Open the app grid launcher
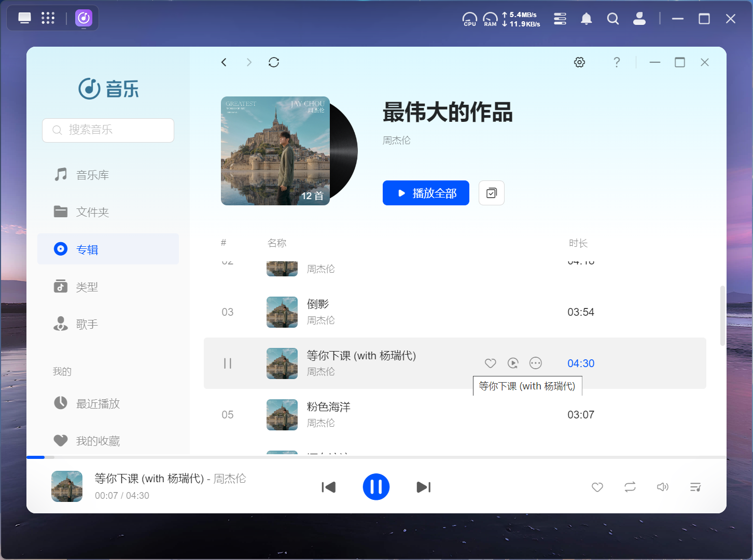 (x=48, y=18)
